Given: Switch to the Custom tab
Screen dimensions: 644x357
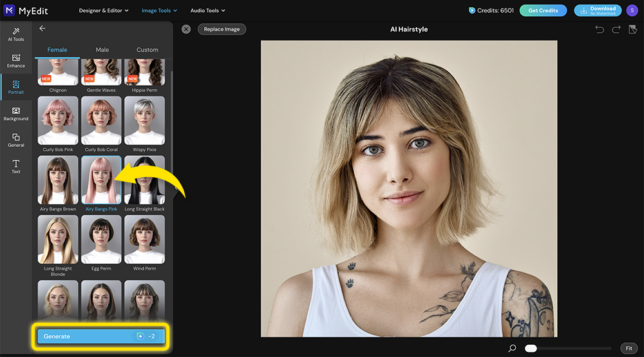Looking at the screenshot, I should (147, 50).
